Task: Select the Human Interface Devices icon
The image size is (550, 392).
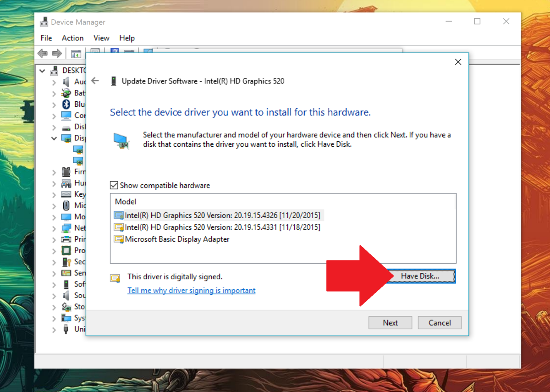Action: point(66,183)
